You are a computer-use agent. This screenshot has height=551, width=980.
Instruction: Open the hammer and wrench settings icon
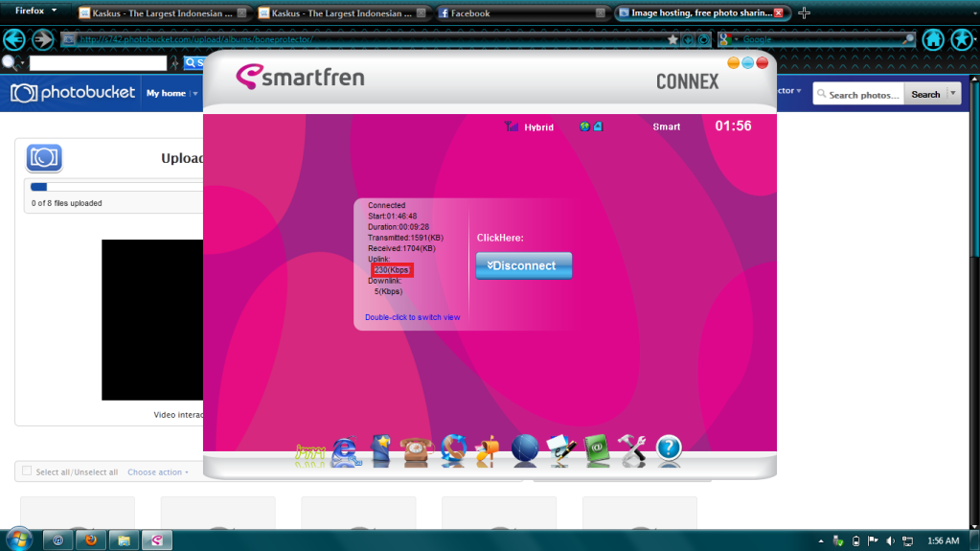[x=632, y=450]
